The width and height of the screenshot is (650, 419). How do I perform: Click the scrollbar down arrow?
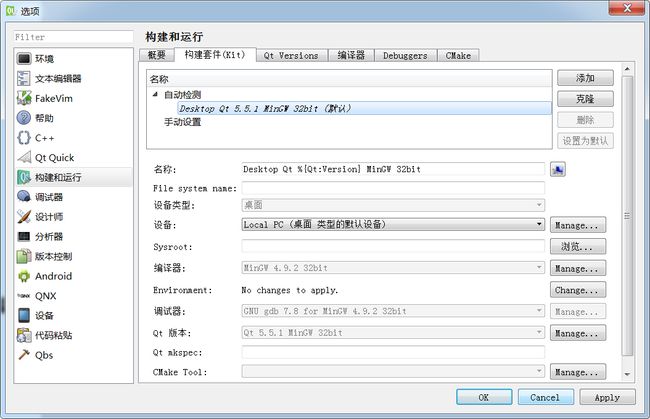pos(627,374)
